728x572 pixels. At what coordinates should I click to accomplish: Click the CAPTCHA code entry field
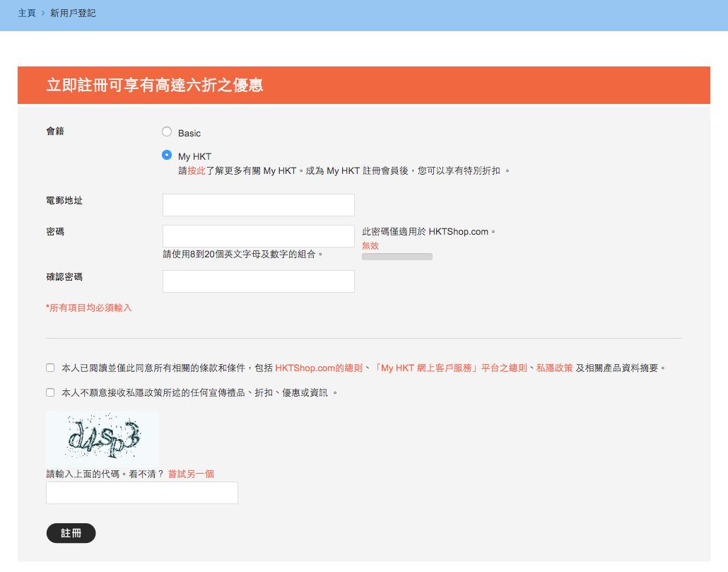point(141,493)
